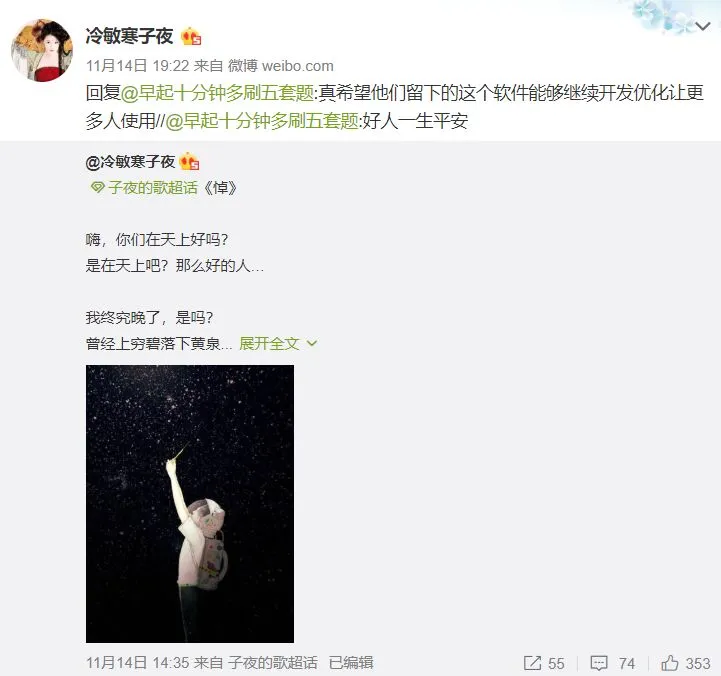Screen dimensions: 721x676
Task: Click the membership crown badge beside the top username
Action: point(191,36)
